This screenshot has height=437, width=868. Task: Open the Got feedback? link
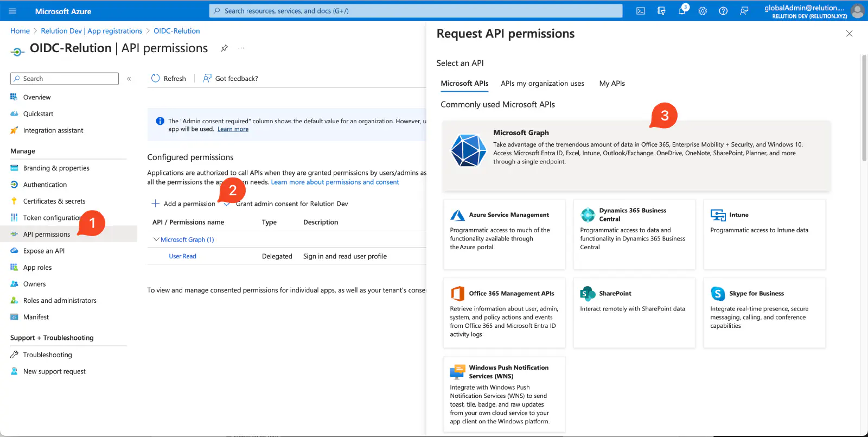pyautogui.click(x=231, y=79)
